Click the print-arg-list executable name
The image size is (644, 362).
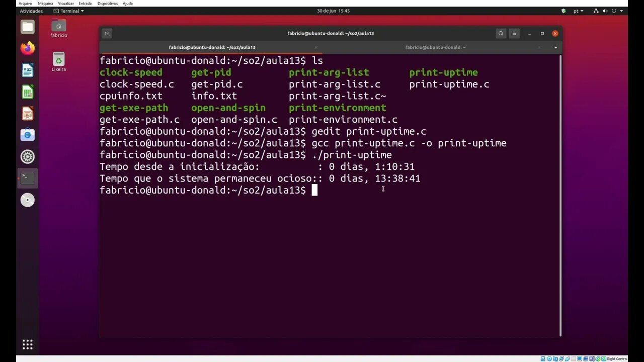tap(329, 72)
